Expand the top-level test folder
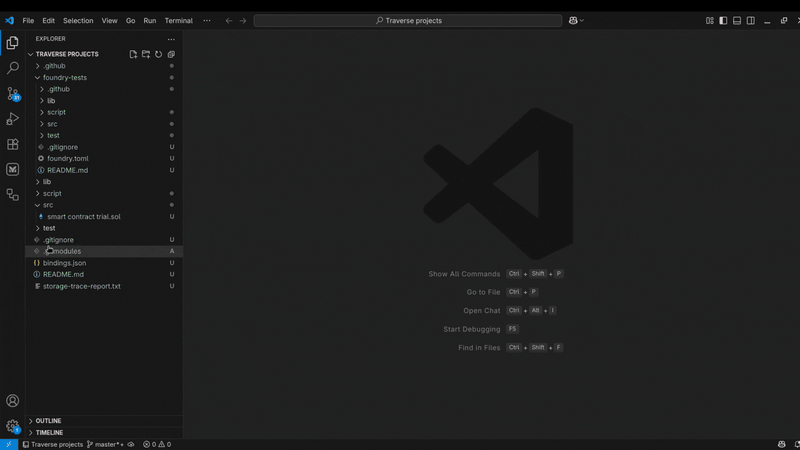This screenshot has height=450, width=800. coord(104,228)
